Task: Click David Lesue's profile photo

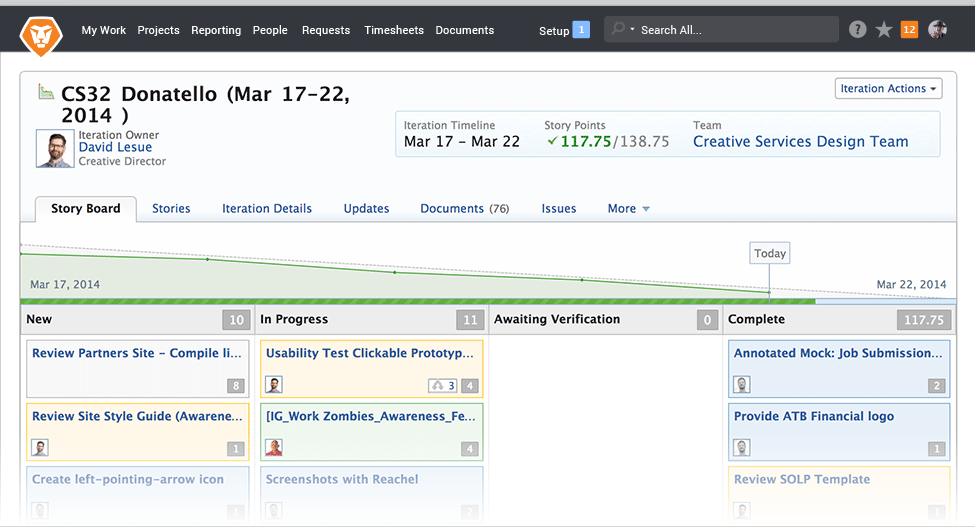Action: (54, 148)
